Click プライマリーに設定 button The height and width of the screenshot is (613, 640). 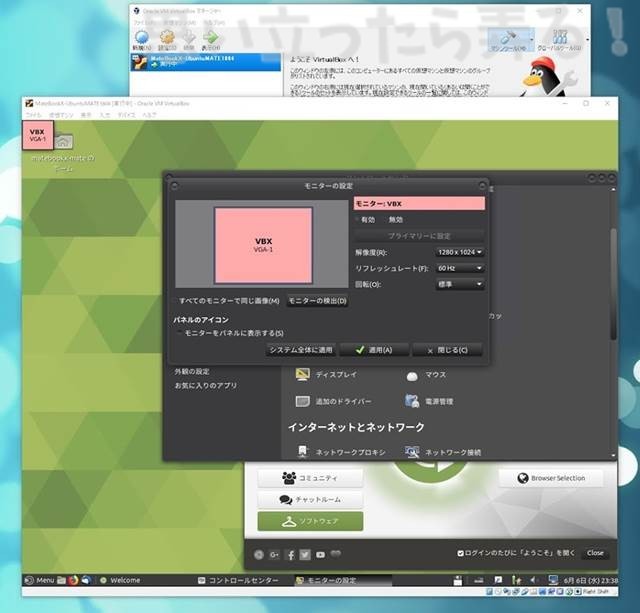click(x=419, y=236)
